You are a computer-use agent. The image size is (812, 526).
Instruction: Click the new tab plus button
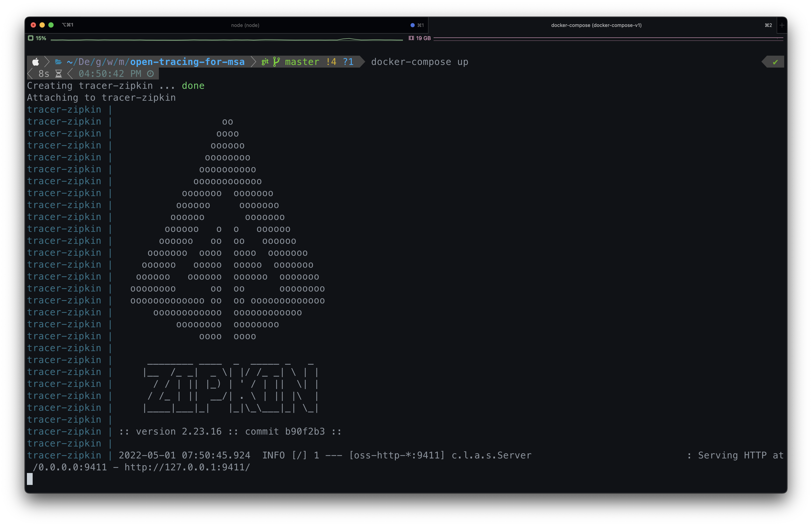click(782, 25)
